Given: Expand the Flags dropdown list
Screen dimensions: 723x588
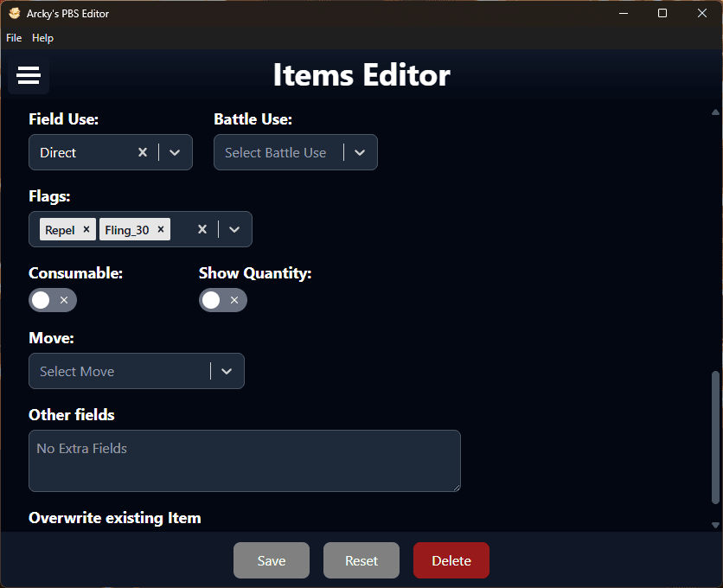Looking at the screenshot, I should tap(234, 229).
